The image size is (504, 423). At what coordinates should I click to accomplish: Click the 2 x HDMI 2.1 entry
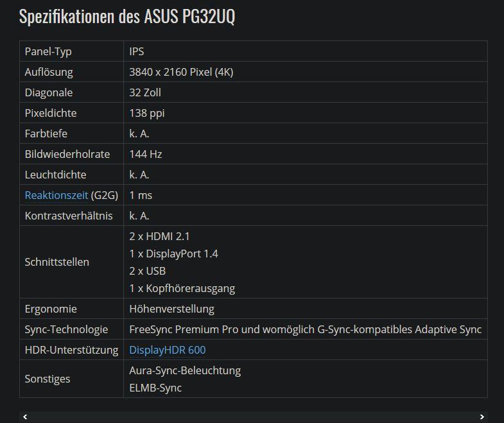[159, 236]
